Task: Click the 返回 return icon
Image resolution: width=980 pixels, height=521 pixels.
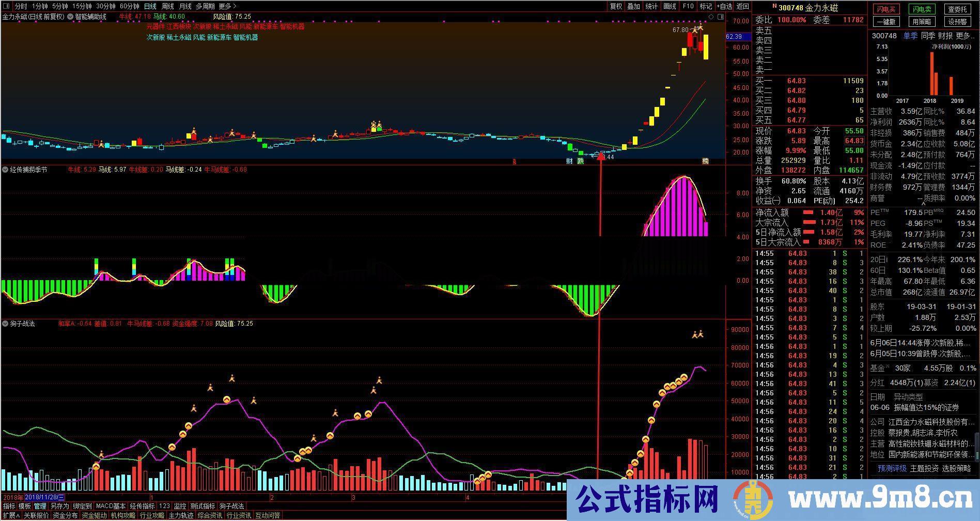Action: [742, 6]
